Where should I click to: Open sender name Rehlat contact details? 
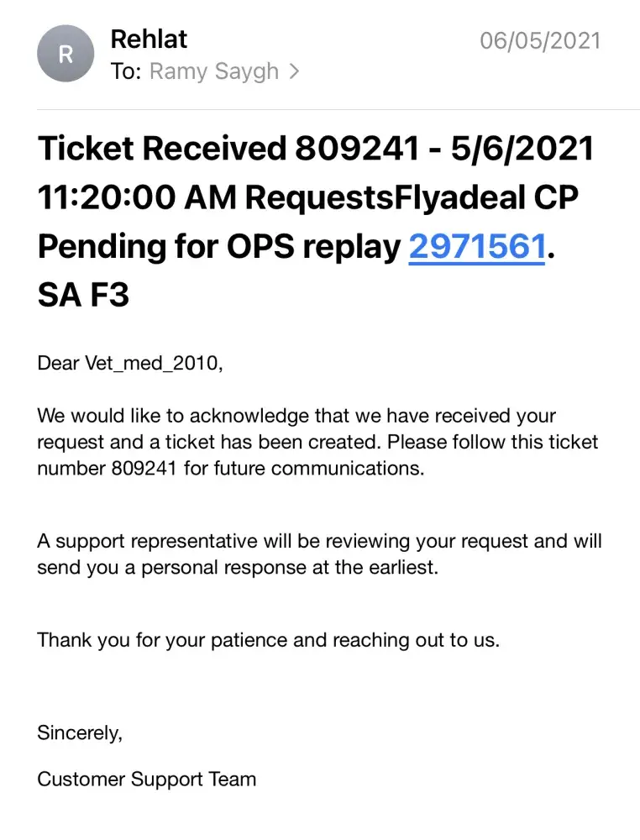149,39
